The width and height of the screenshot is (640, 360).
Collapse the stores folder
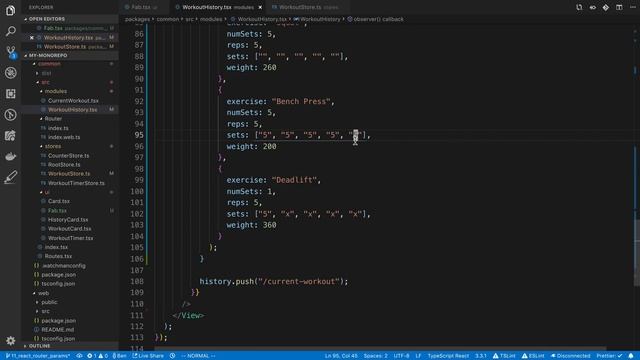[x=53, y=146]
